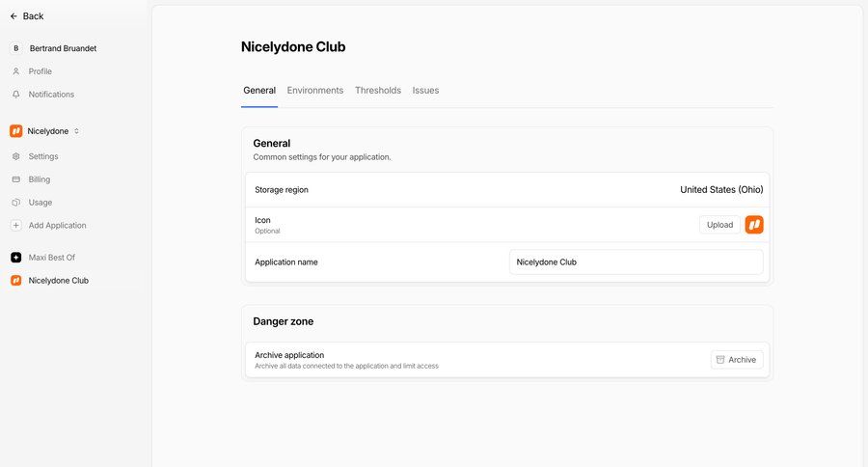
Task: Click the Usage icon in sidebar
Action: click(16, 203)
